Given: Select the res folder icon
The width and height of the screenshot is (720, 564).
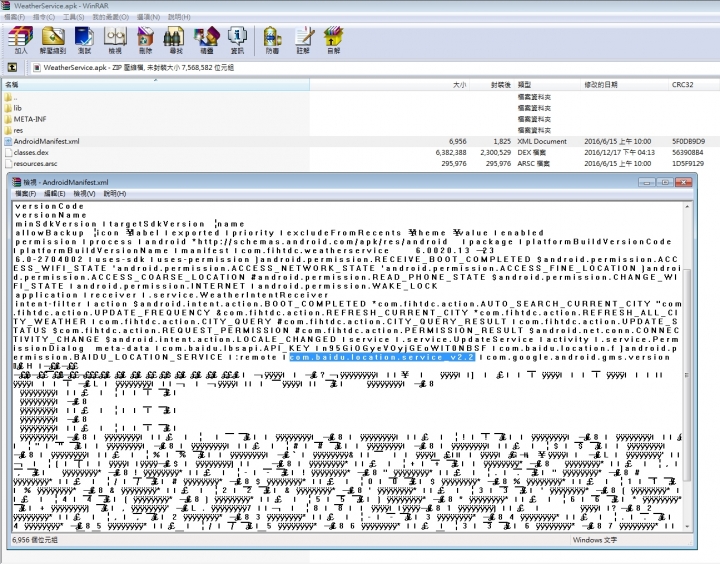Looking at the screenshot, I should [x=8, y=130].
